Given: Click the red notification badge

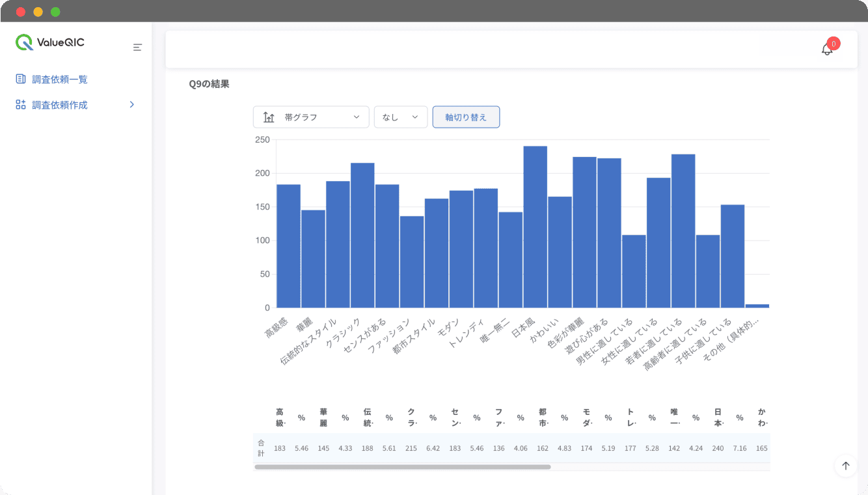Looking at the screenshot, I should 834,44.
